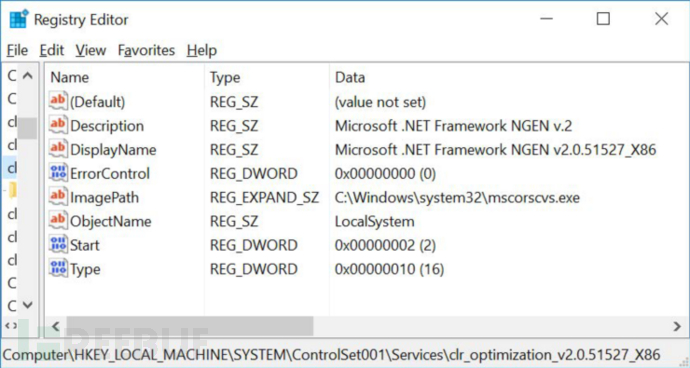
Task: Open the View menu
Action: [x=90, y=50]
